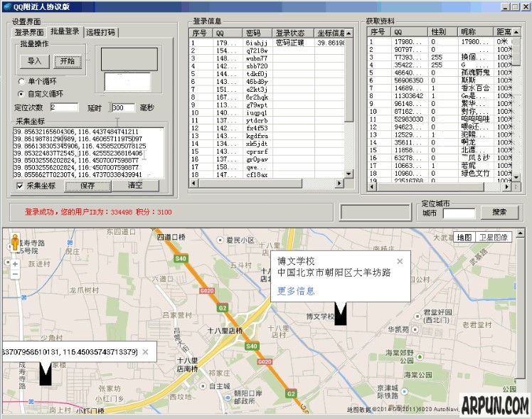Screen dimensions: 532x419
Task: Click the 君堂好园 location dot
Action: click(417, 316)
